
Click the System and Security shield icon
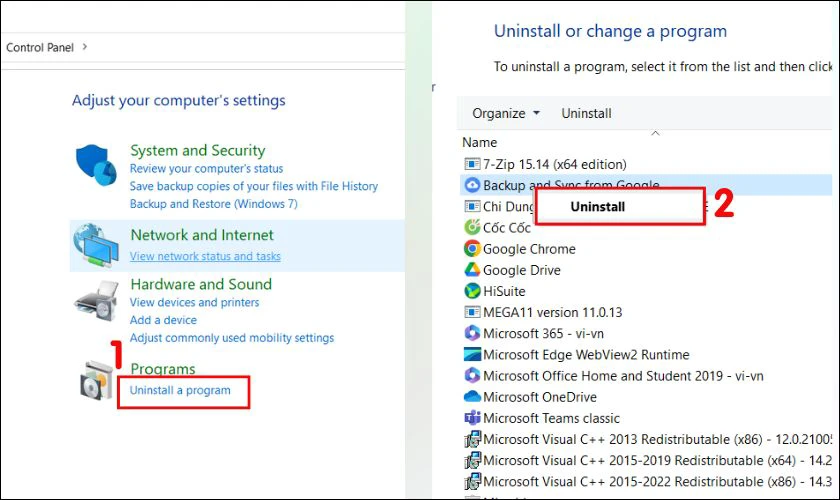(x=96, y=165)
